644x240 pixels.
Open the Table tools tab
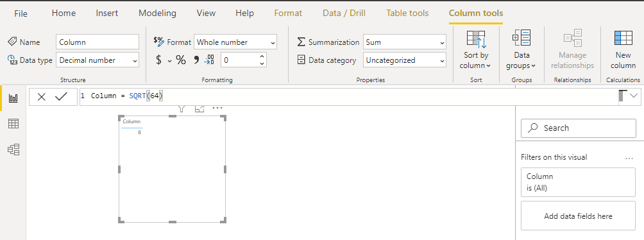pyautogui.click(x=407, y=13)
